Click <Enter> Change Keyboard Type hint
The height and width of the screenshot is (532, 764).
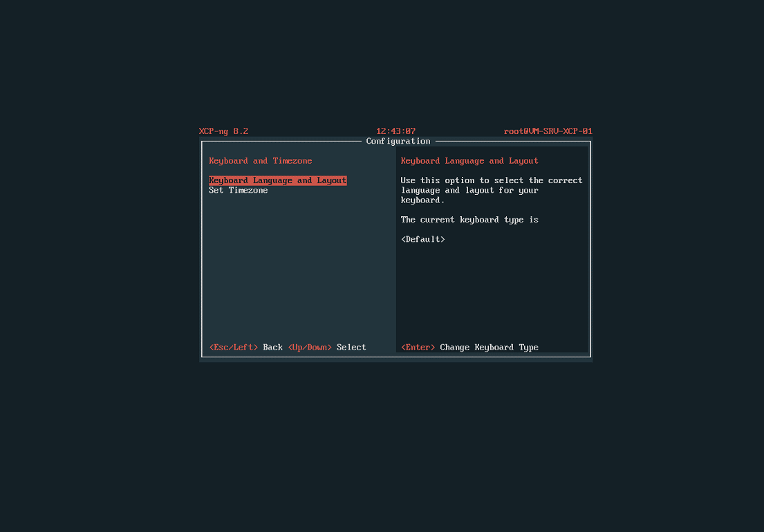[x=469, y=347]
